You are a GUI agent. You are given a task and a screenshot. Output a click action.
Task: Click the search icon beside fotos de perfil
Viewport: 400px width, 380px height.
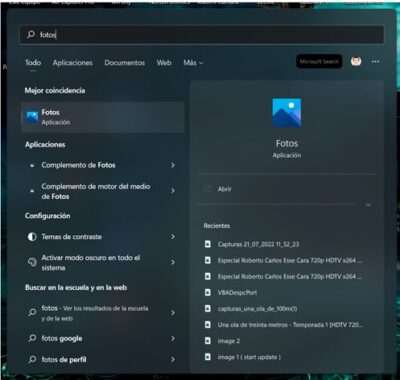[x=32, y=359]
